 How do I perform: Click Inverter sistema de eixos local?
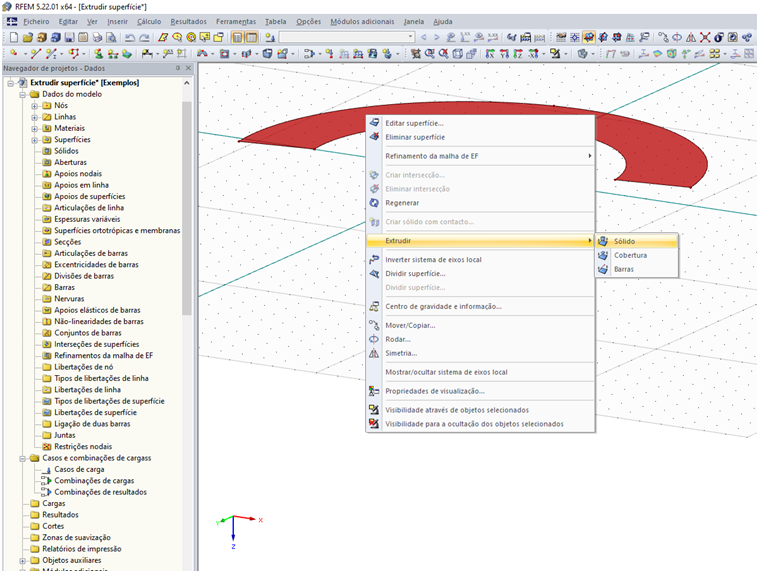[x=480, y=259]
